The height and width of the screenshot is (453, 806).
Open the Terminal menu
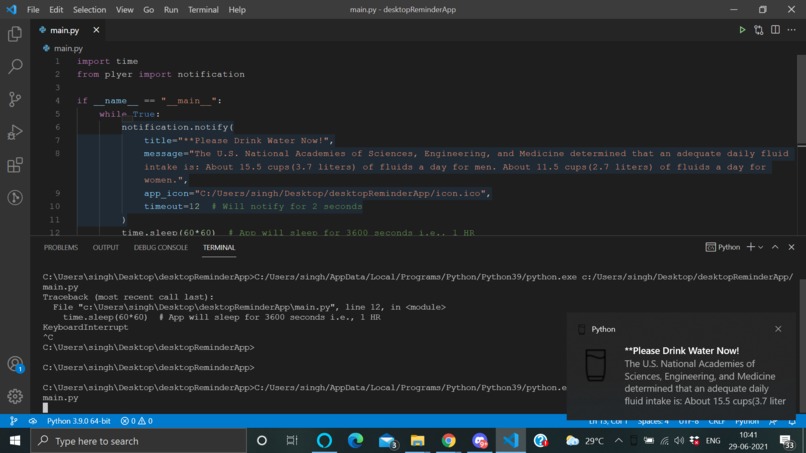point(203,9)
